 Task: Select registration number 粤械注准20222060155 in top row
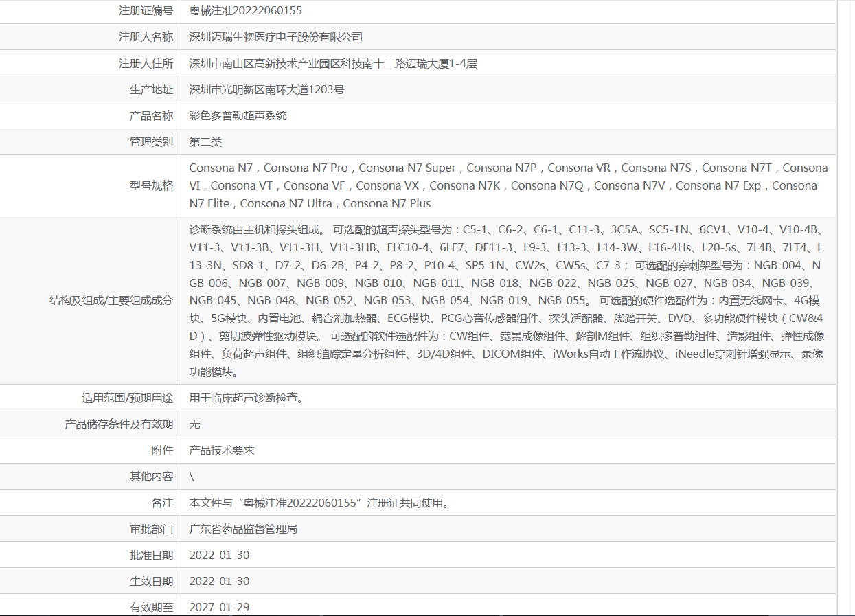(245, 11)
